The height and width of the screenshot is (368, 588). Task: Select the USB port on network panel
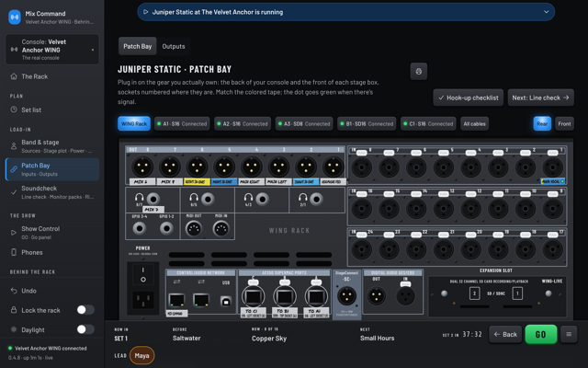225,301
